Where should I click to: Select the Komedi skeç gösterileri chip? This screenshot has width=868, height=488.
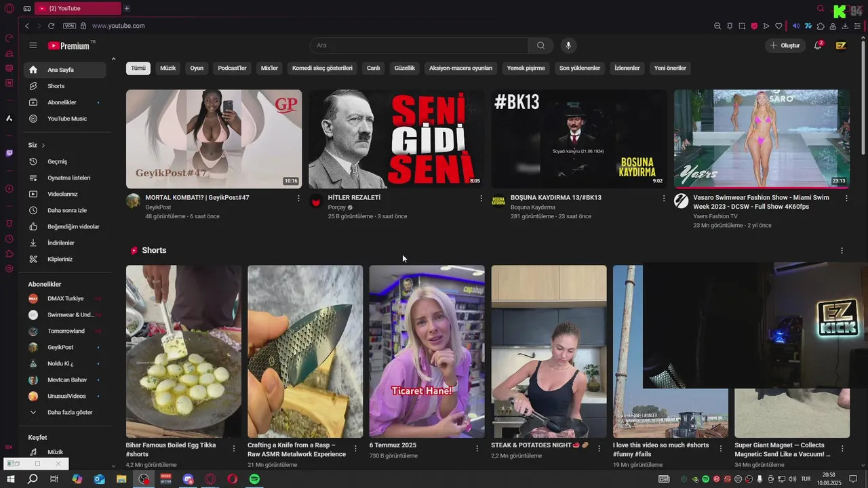coord(322,68)
